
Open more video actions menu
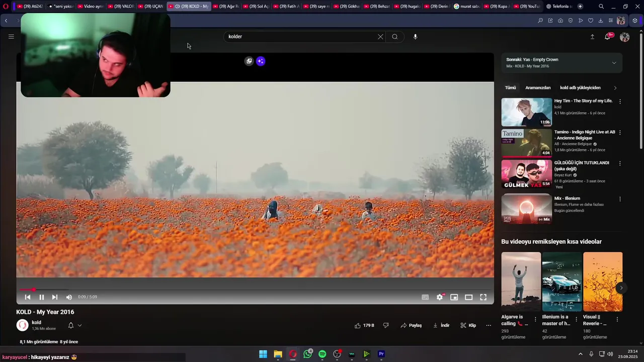[x=489, y=325]
